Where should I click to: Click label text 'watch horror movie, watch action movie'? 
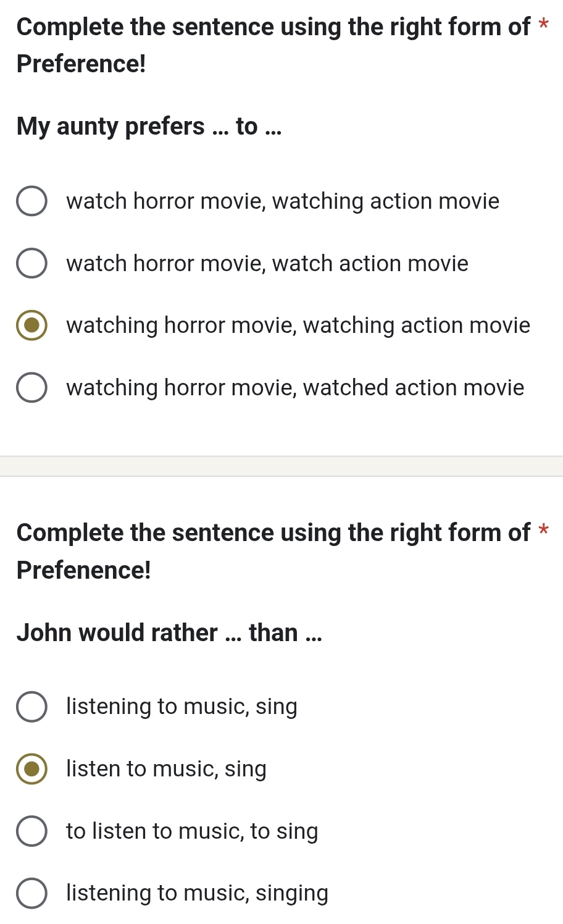pos(267,264)
